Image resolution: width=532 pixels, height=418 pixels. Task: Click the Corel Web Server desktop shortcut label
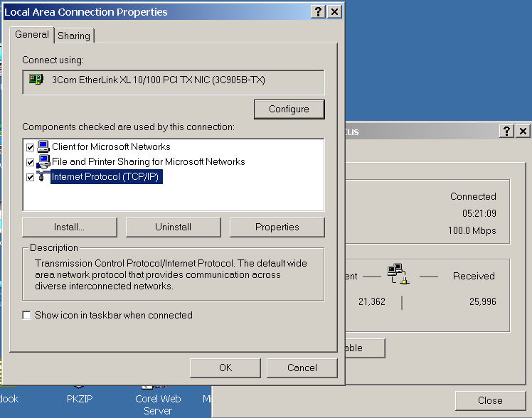(x=158, y=404)
